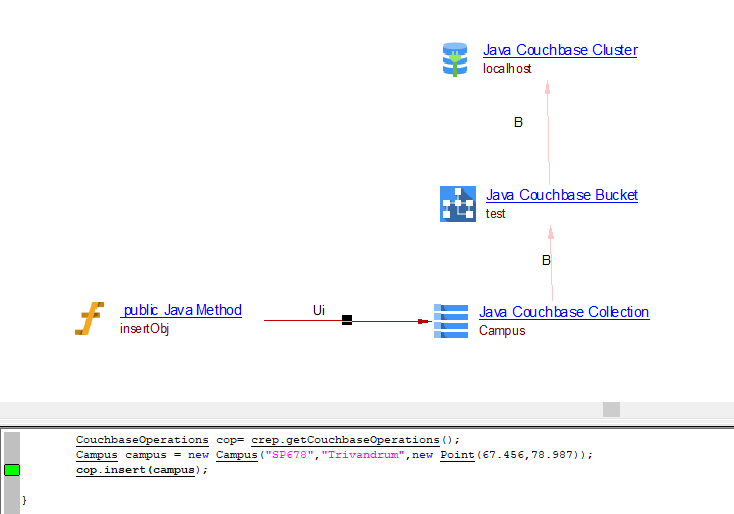Select the orange Java Method icon
The width and height of the screenshot is (734, 514).
pos(90,319)
